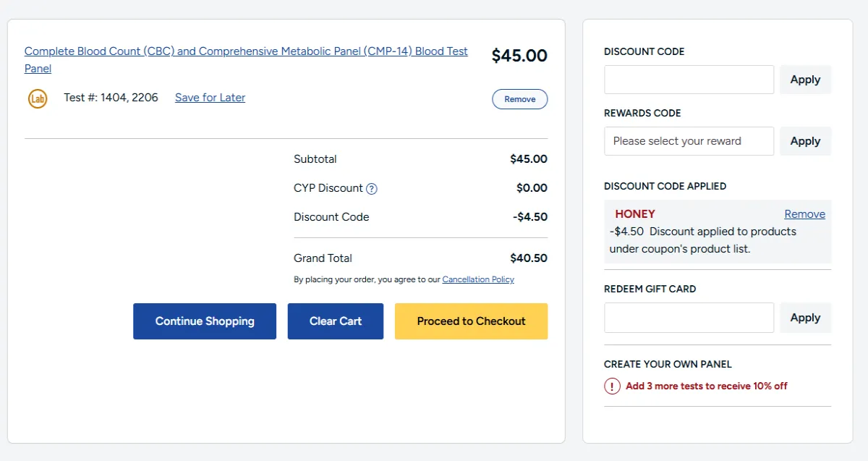Open the Cancellation Policy page
The width and height of the screenshot is (868, 461).
pos(478,279)
